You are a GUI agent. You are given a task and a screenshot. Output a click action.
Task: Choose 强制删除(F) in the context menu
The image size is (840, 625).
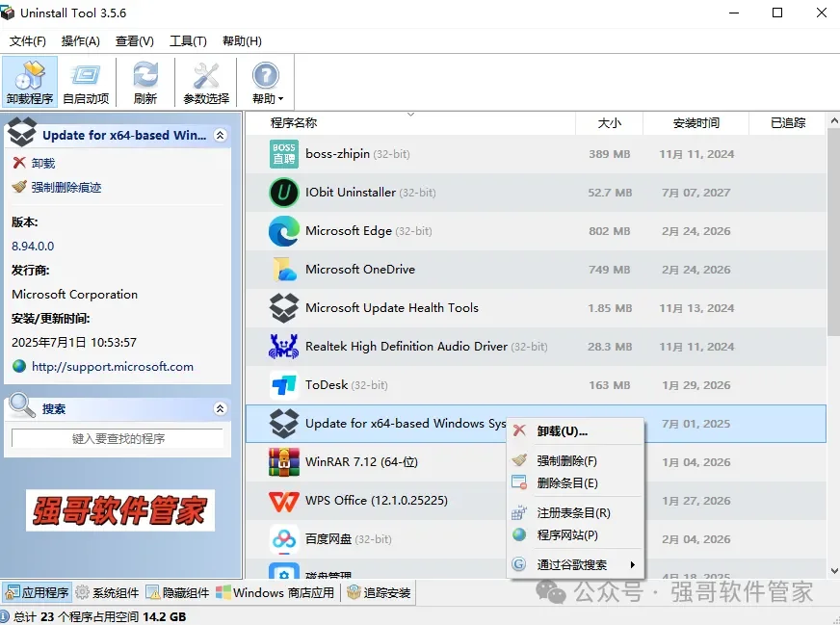point(575,460)
